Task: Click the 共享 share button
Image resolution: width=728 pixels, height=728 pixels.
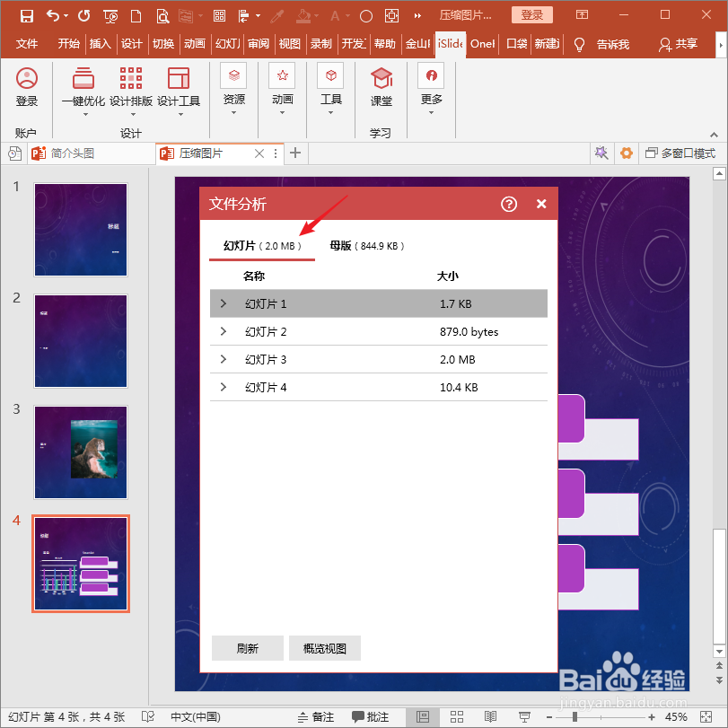Action: tap(679, 44)
